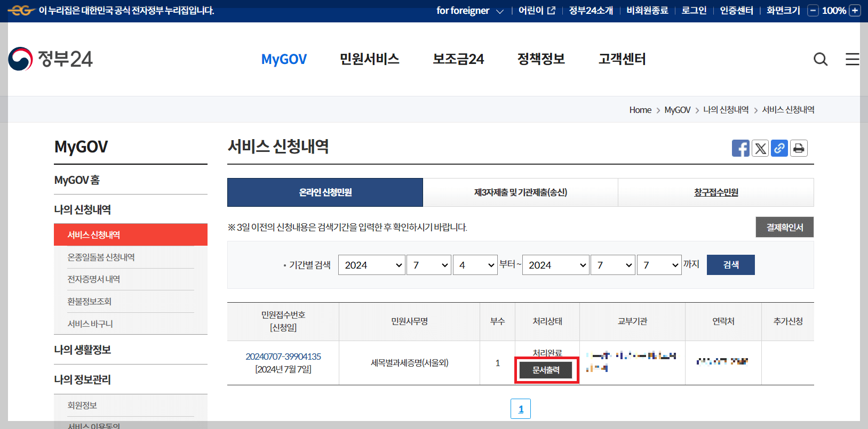Open the end month 7 dropdown
This screenshot has width=868, height=429.
(613, 265)
